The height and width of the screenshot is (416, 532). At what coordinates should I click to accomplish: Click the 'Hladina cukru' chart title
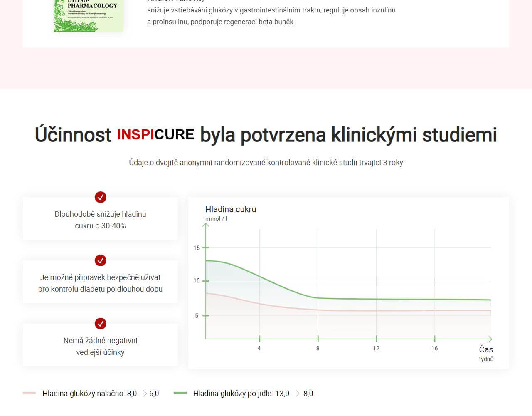[231, 209]
